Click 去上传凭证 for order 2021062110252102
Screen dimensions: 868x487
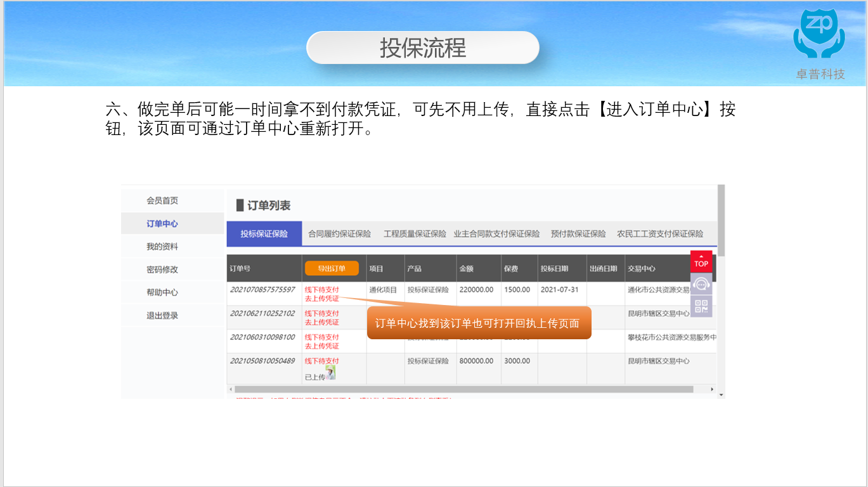coord(322,322)
